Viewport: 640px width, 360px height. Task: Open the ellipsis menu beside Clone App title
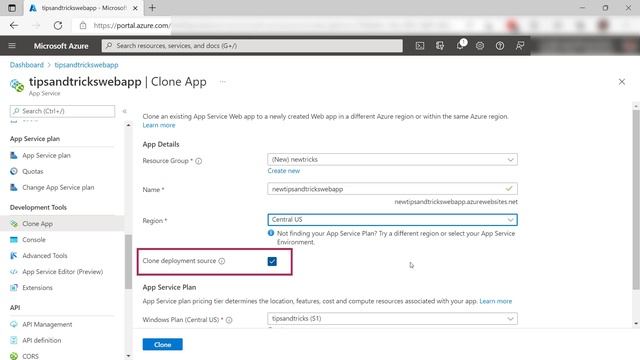point(222,82)
